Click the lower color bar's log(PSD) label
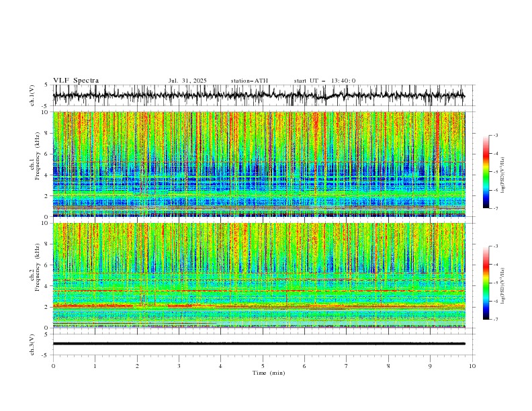This screenshot has height=411, width=532. click(x=503, y=286)
